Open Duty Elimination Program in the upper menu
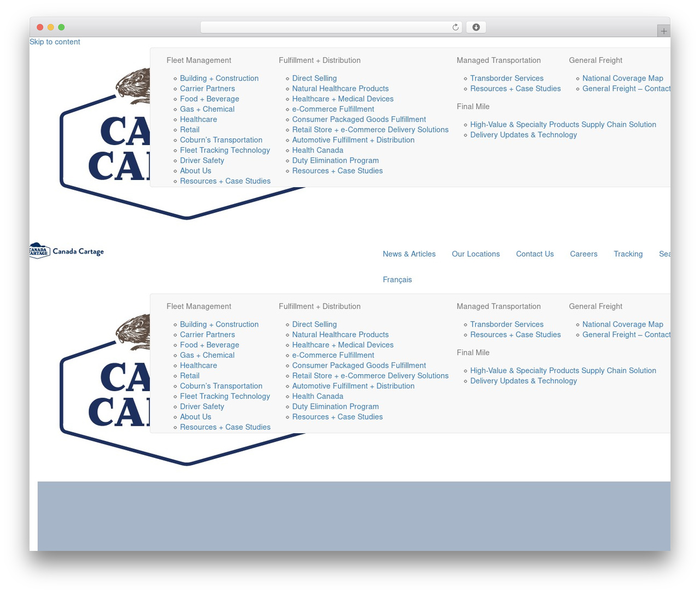Screen dimensions: 700x593 (335, 161)
